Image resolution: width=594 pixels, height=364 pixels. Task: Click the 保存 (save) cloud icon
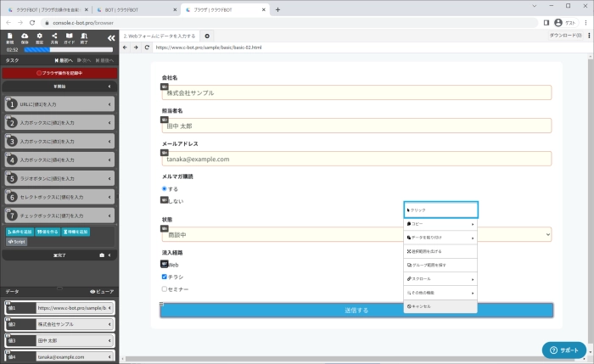click(x=25, y=37)
